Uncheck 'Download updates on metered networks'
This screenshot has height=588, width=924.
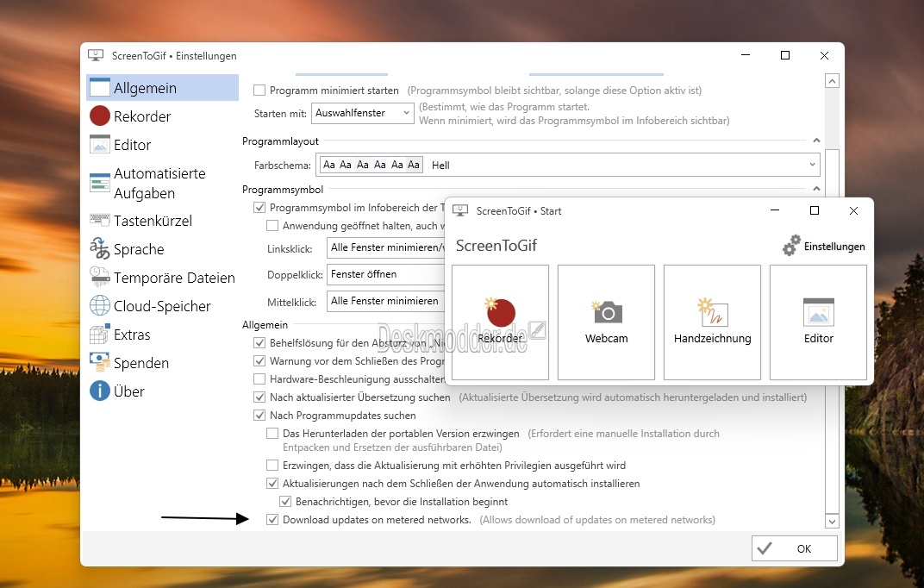pos(272,520)
